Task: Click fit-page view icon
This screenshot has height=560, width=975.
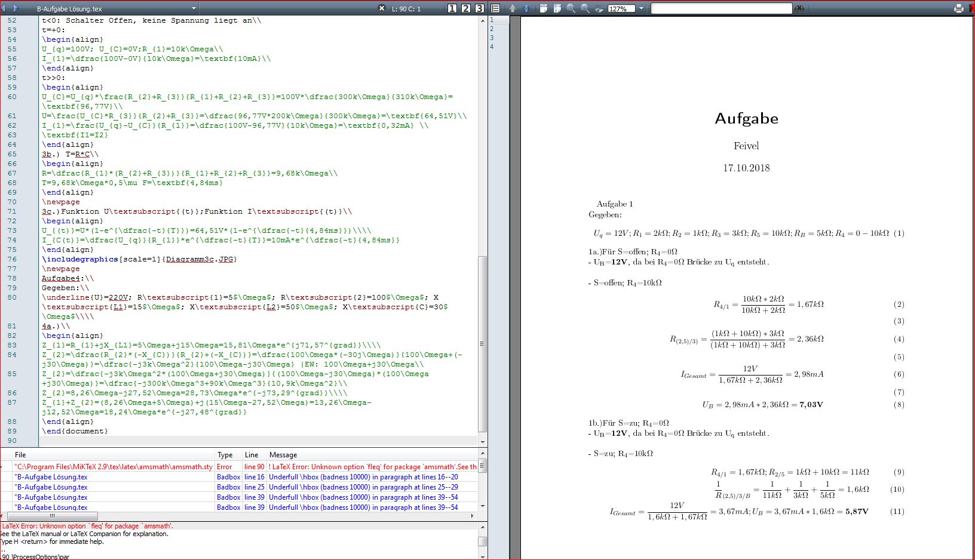Action: pyautogui.click(x=557, y=8)
